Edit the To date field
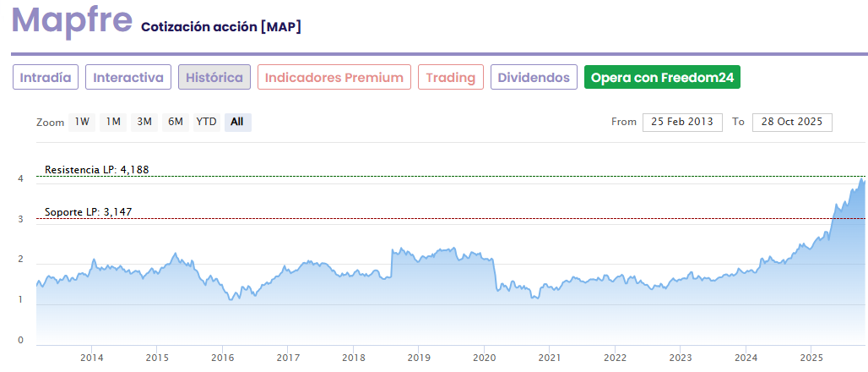The height and width of the screenshot is (372, 868). (x=792, y=122)
